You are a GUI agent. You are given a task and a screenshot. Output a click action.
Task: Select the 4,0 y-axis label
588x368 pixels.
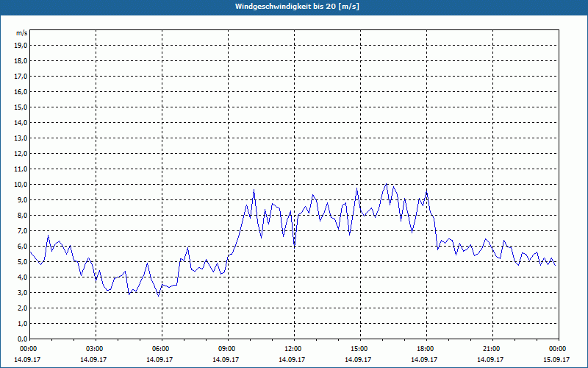tap(22, 277)
